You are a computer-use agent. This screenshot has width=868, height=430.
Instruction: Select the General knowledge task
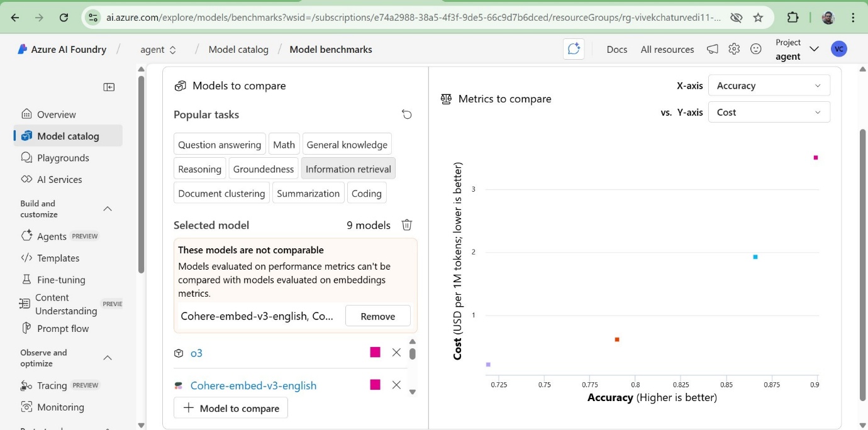point(347,145)
